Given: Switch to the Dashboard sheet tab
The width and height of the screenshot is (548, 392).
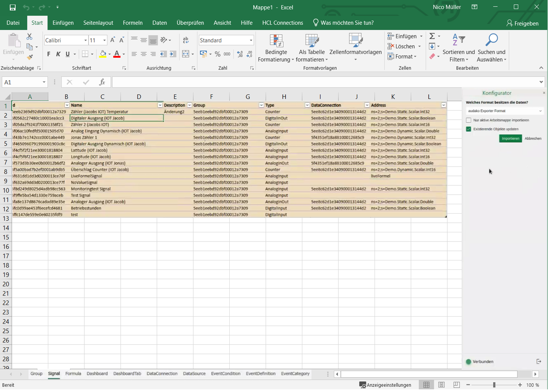Looking at the screenshot, I should click(x=97, y=374).
